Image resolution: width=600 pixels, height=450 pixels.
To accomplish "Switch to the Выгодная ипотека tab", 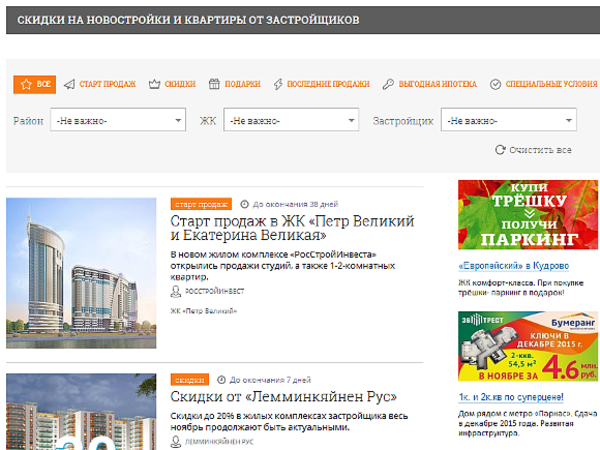I will coord(429,84).
